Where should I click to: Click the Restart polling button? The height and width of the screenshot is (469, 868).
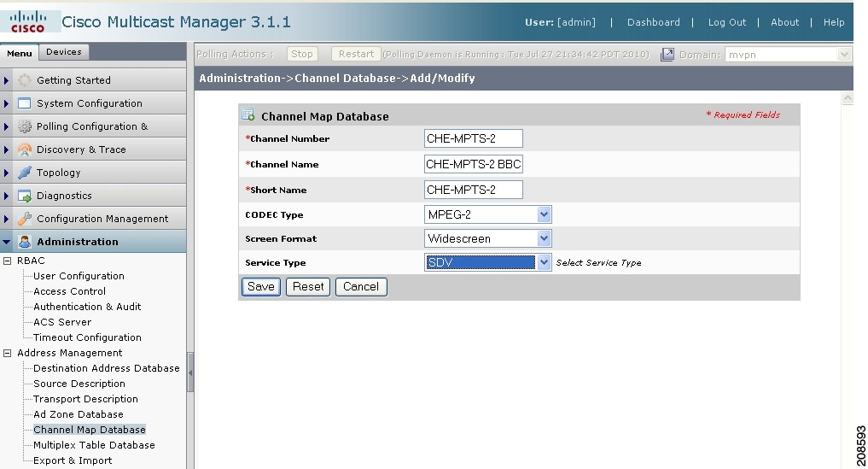coord(356,54)
